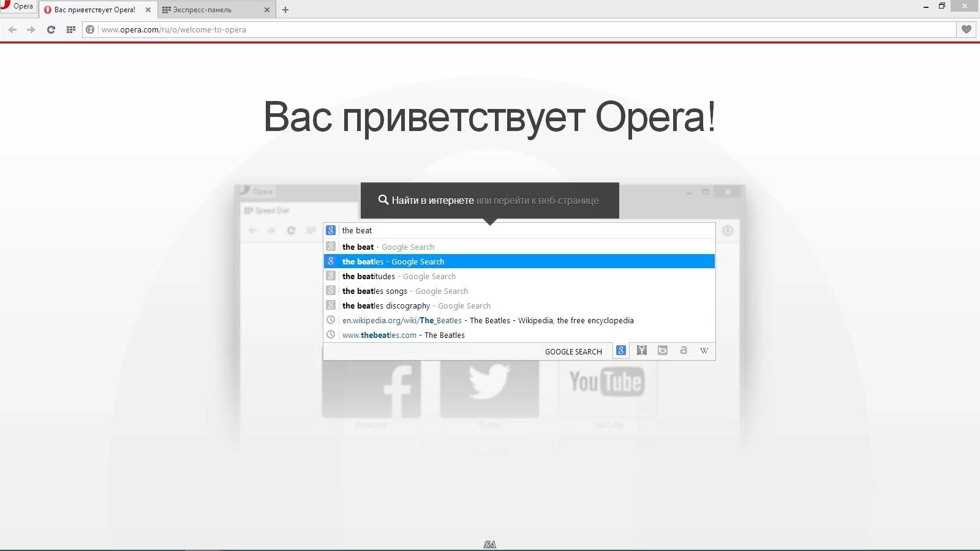This screenshot has width=980, height=551.
Task: Select 'the beat - Google Search' suggestion
Action: coord(519,247)
